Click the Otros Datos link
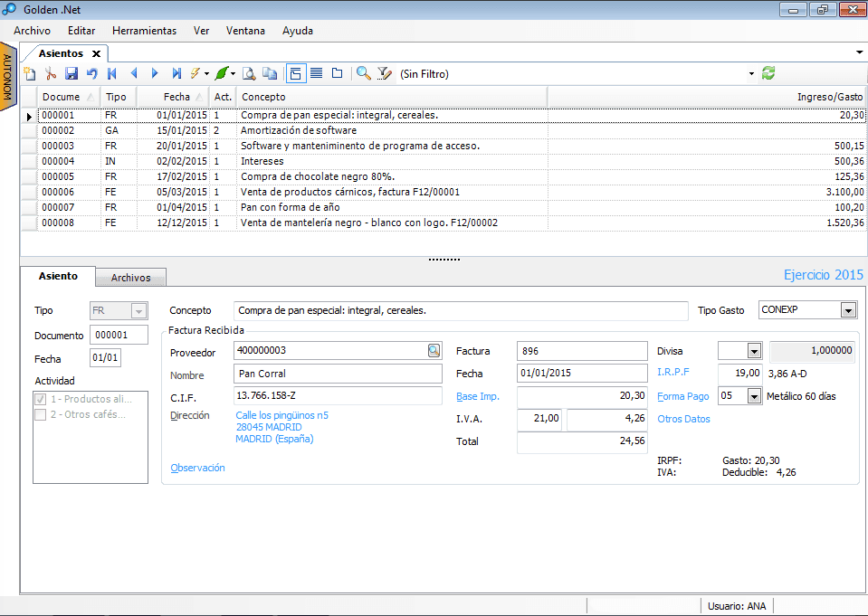 pyautogui.click(x=683, y=419)
